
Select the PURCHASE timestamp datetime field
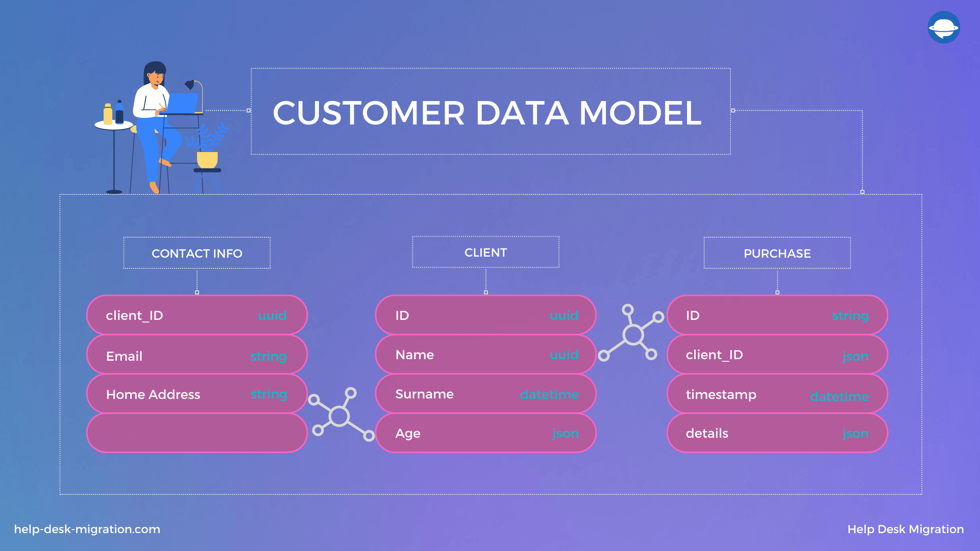(775, 393)
